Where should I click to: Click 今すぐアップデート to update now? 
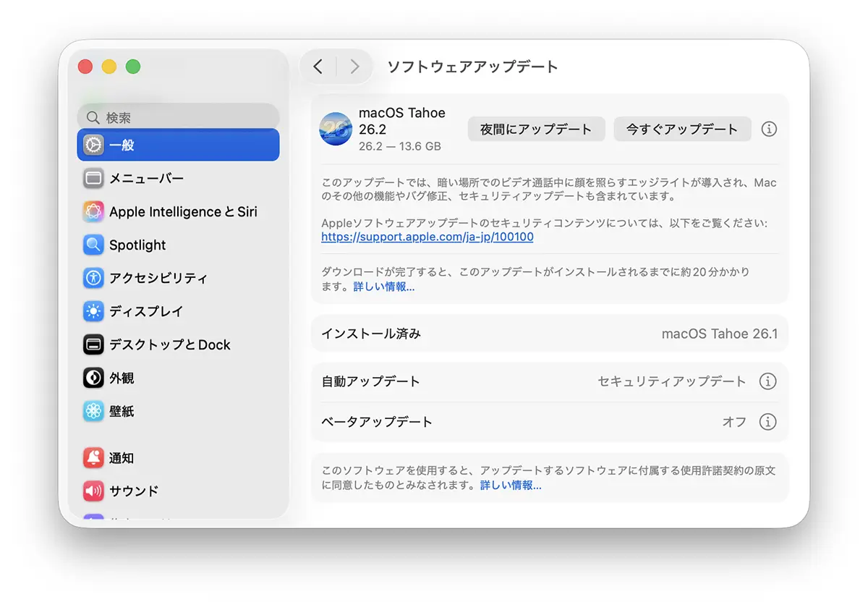(x=682, y=129)
